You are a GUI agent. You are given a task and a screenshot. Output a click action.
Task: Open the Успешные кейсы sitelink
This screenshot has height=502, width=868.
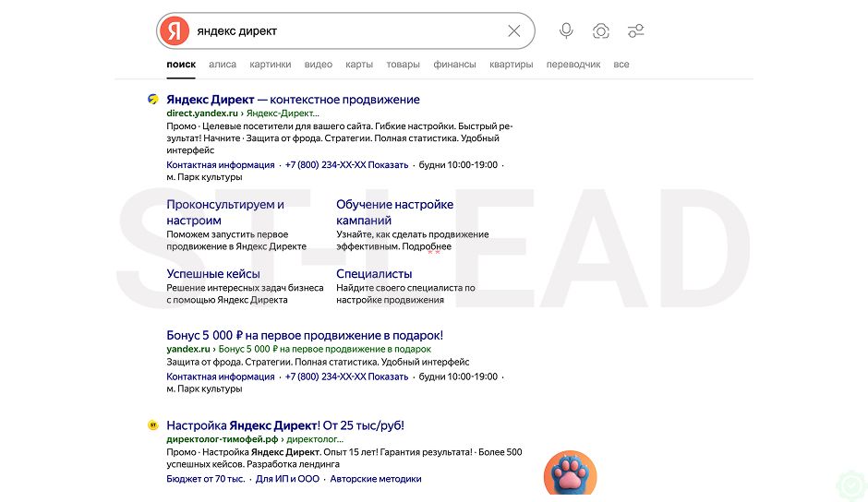(x=213, y=273)
